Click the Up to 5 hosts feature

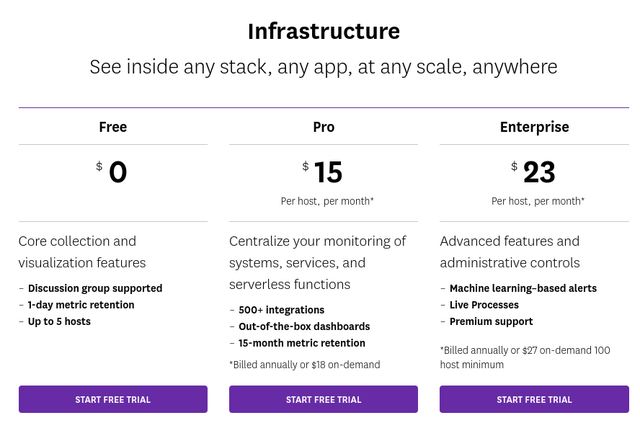pyautogui.click(x=59, y=322)
